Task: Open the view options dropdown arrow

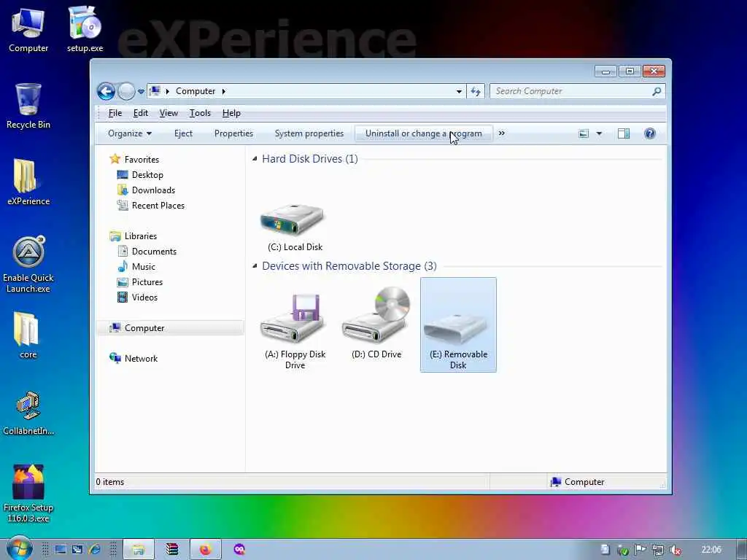Action: [x=600, y=134]
